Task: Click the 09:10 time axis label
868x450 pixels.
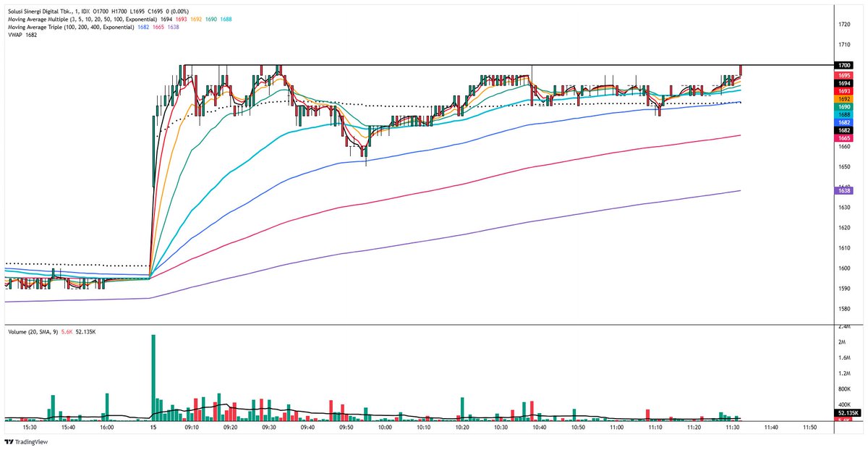Action: pos(192,428)
